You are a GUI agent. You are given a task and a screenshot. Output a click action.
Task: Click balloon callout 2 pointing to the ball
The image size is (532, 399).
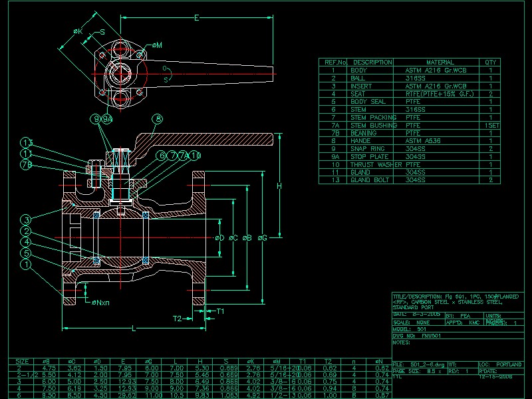[26, 231]
